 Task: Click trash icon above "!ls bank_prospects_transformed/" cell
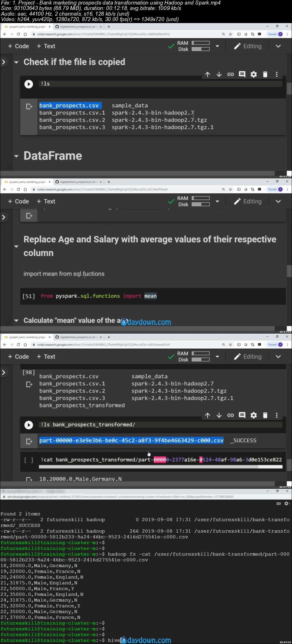[265, 415]
